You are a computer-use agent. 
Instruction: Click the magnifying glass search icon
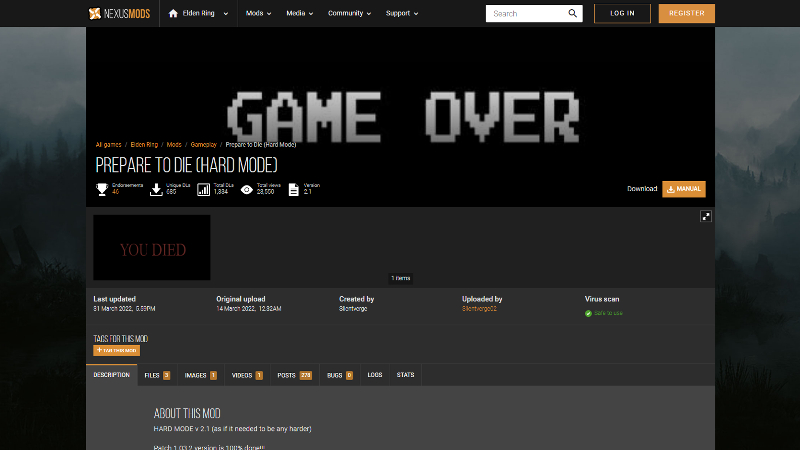572,13
